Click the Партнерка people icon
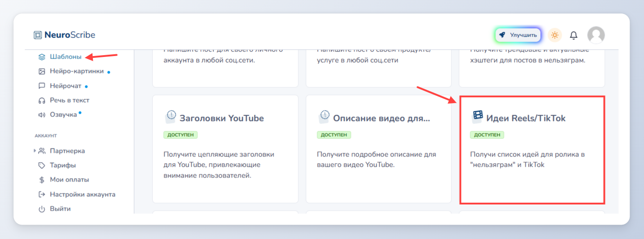Image resolution: width=644 pixels, height=239 pixels. coord(42,151)
